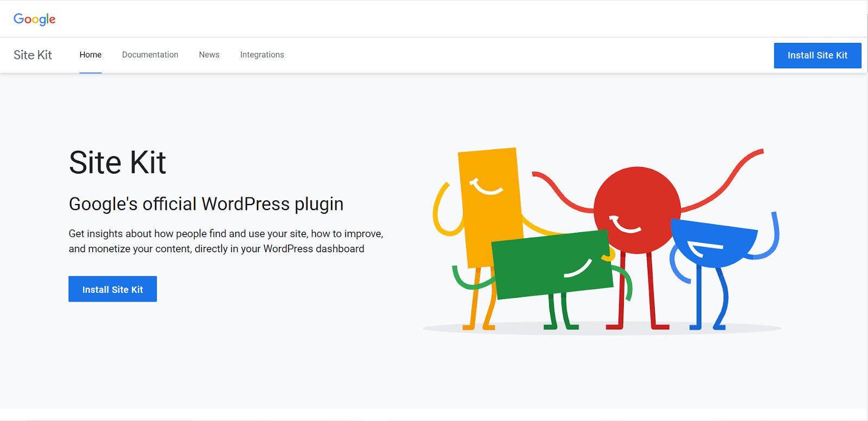Click the colorful characters illustration

point(602,241)
